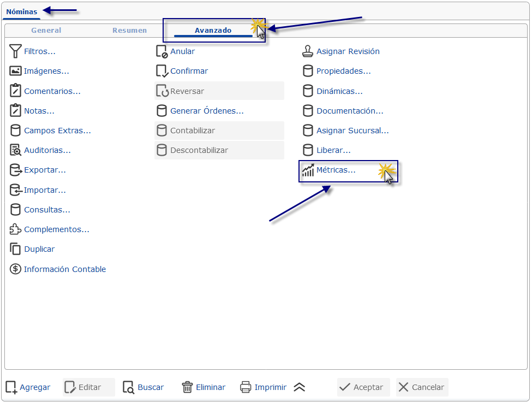This screenshot has width=532, height=402.
Task: Click the void document icon beside Anular
Action: (162, 51)
